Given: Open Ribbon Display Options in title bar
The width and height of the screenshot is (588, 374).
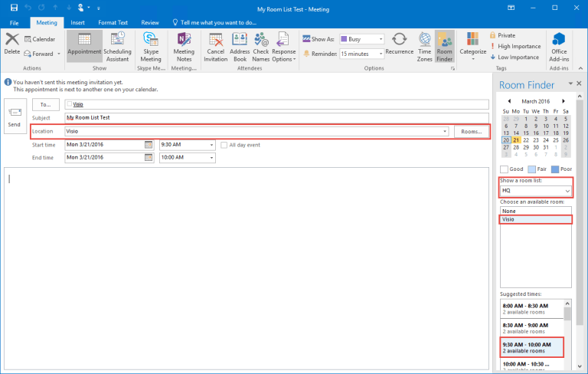Looking at the screenshot, I should point(511,8).
